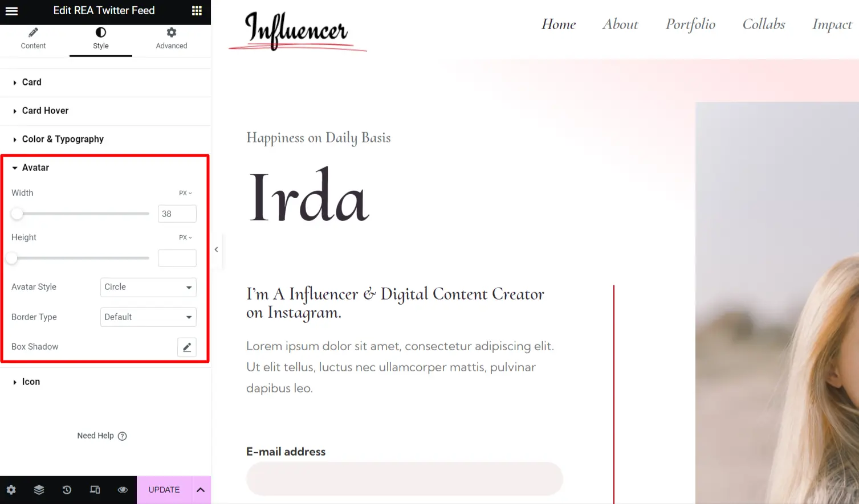Click the Need Help question mark icon
Screen dimensions: 859x504
[x=122, y=436]
